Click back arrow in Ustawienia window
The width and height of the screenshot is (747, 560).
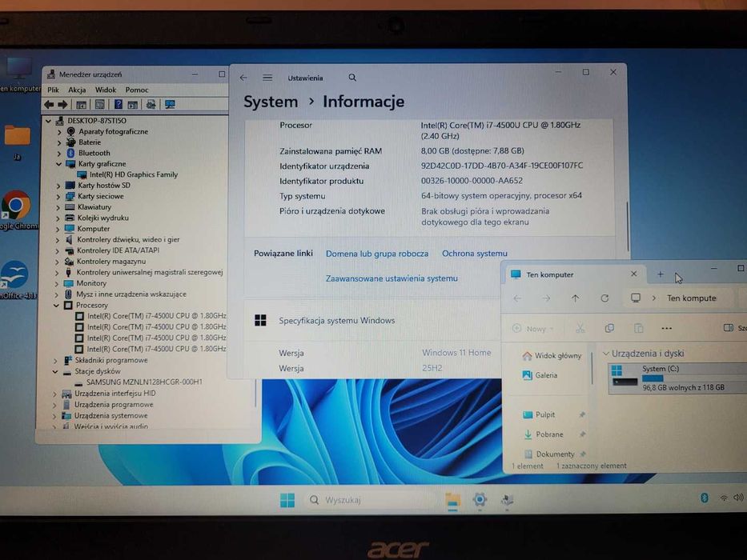pos(243,78)
